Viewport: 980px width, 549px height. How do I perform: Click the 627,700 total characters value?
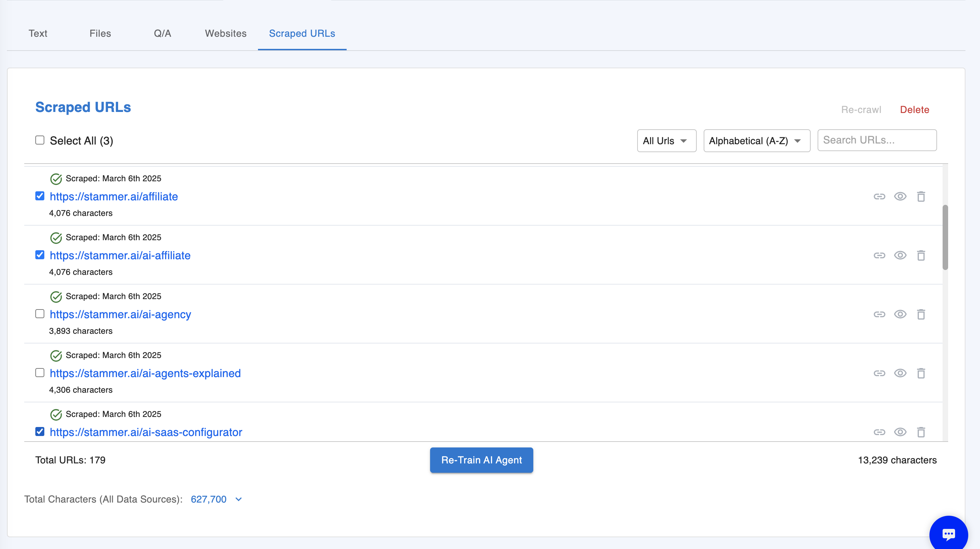tap(208, 499)
